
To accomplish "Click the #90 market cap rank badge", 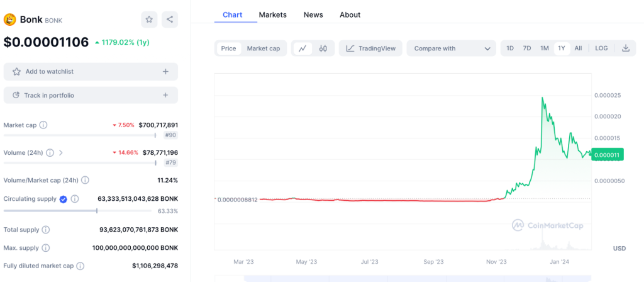I will coord(170,135).
